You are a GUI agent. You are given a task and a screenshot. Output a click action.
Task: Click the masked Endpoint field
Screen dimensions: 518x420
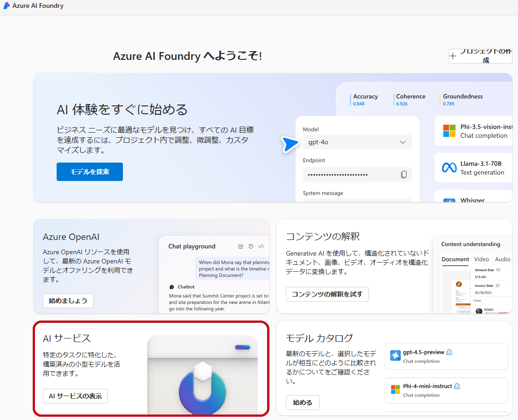(357, 175)
